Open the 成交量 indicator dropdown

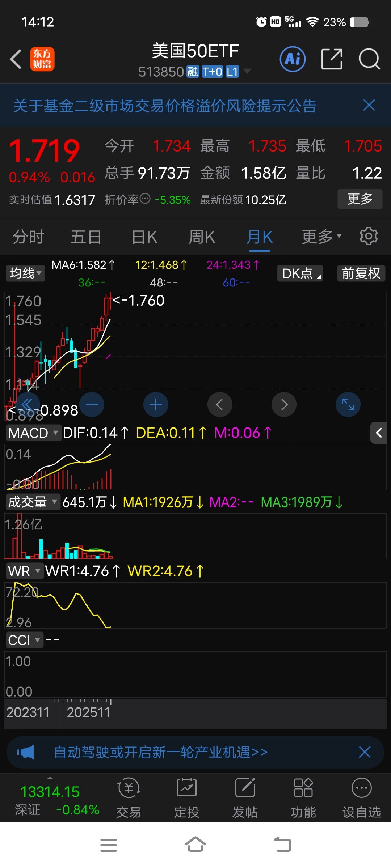click(x=33, y=502)
